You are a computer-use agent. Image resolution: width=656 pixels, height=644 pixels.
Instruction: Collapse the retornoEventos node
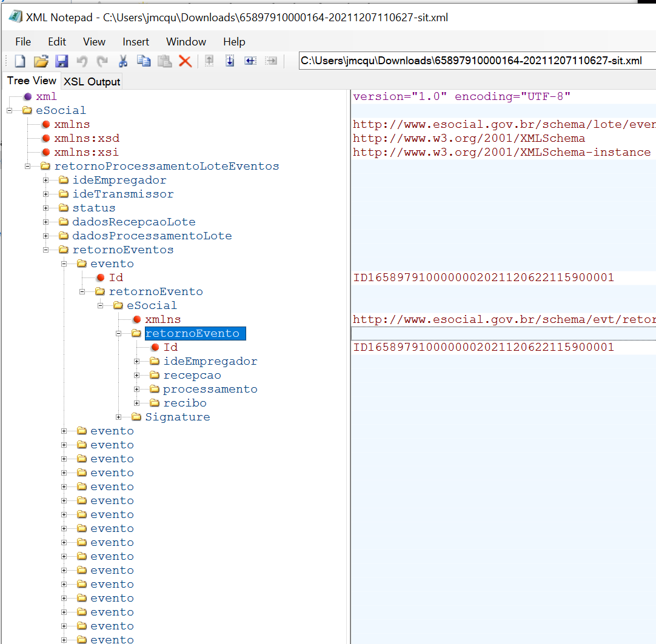(46, 250)
